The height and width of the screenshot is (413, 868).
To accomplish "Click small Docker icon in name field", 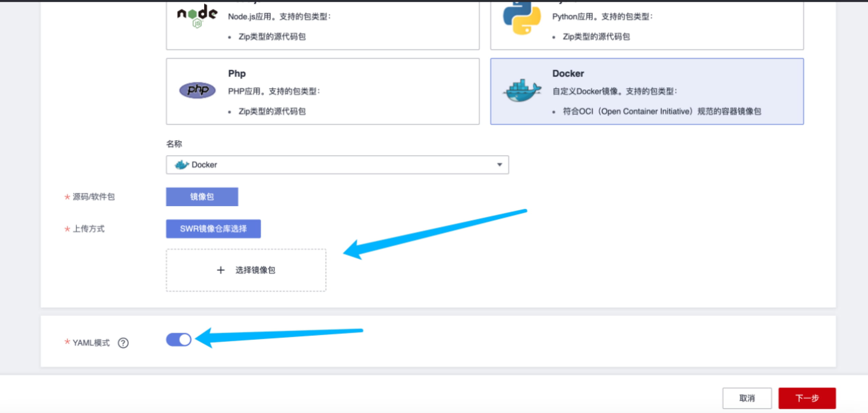I will click(182, 165).
